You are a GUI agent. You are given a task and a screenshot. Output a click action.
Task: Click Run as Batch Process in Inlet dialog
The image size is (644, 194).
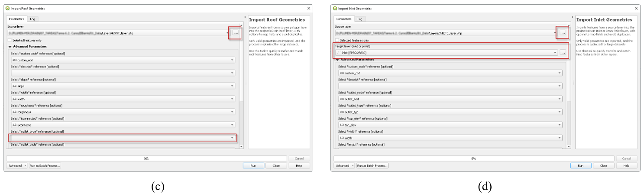pos(372,165)
